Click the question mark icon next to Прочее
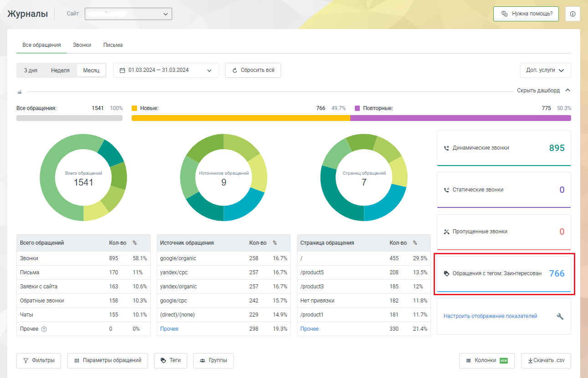This screenshot has height=378, width=588. pos(44,329)
